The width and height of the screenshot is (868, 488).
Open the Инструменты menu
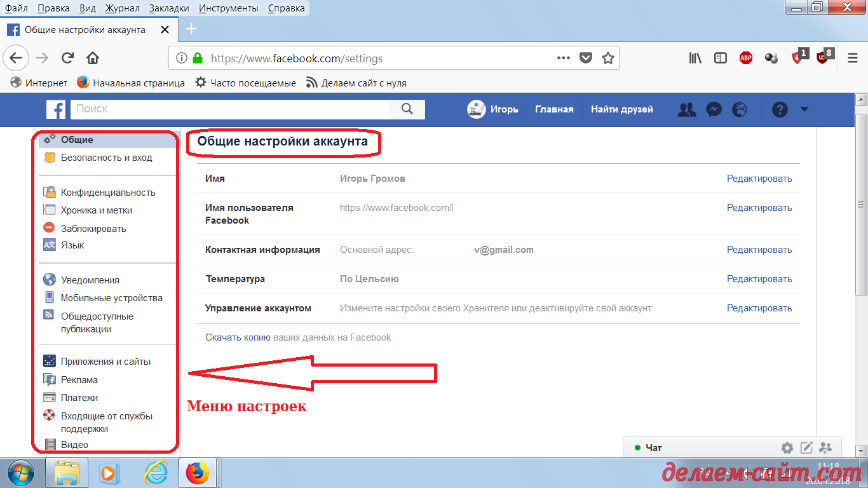(x=228, y=8)
